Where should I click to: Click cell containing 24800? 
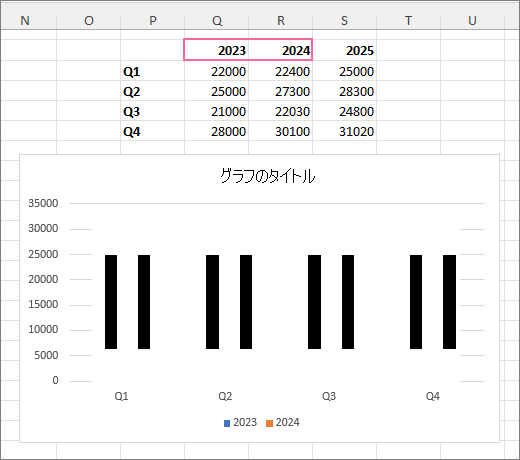tap(345, 111)
